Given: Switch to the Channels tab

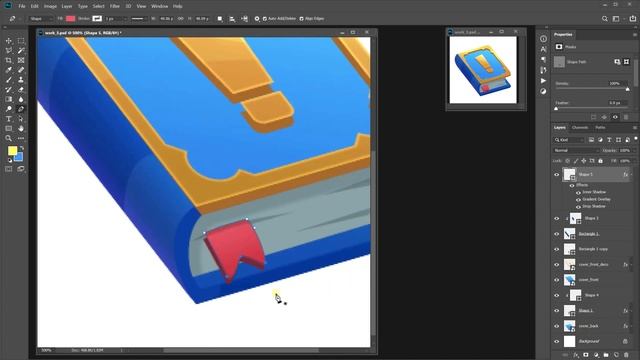Looking at the screenshot, I should point(580,128).
